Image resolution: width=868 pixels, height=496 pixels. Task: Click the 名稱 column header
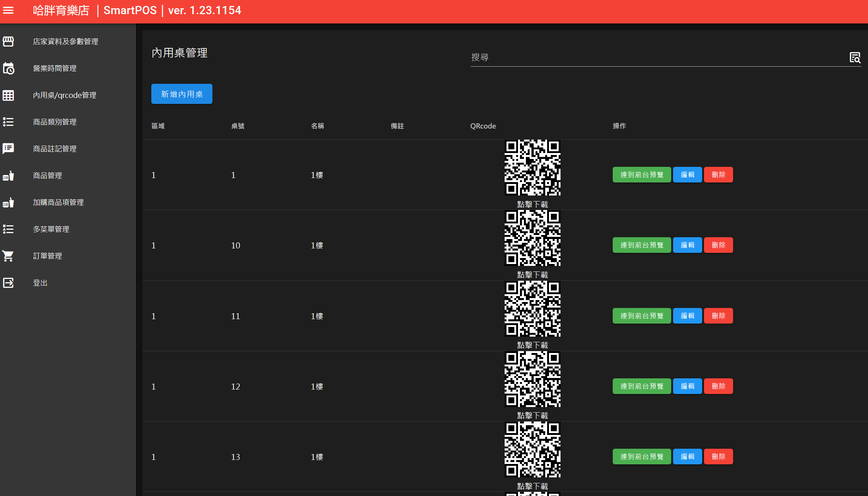[318, 126]
